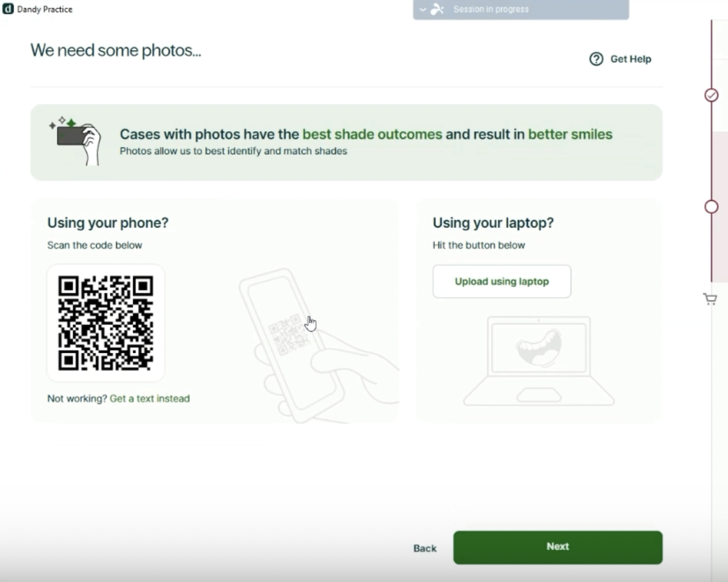
Task: Click the laptop with smile illustration
Action: (538, 361)
